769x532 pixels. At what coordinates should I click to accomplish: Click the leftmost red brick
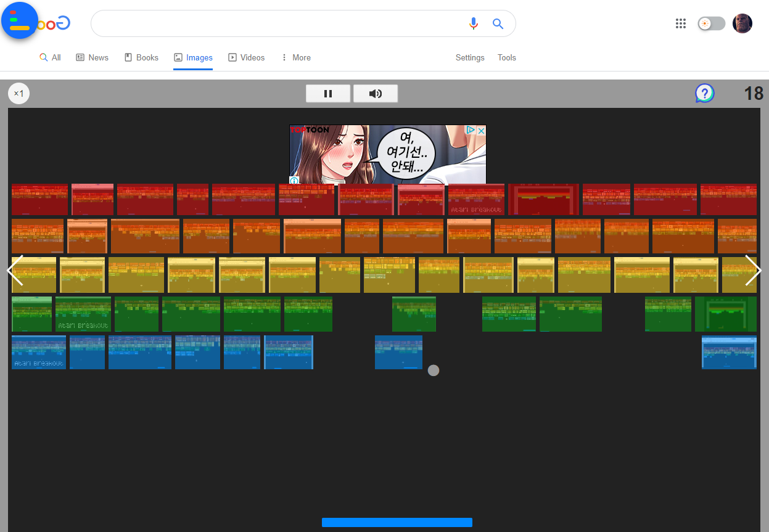tap(39, 199)
